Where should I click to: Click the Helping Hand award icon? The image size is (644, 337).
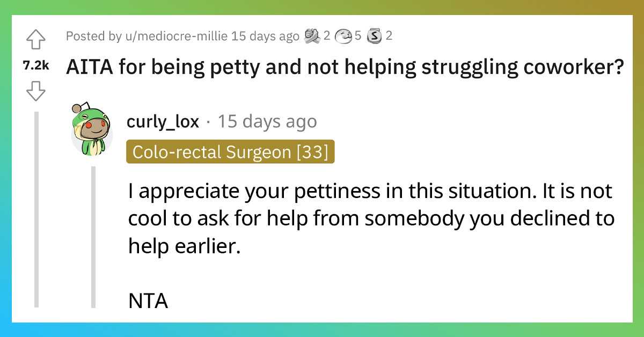pyautogui.click(x=311, y=36)
